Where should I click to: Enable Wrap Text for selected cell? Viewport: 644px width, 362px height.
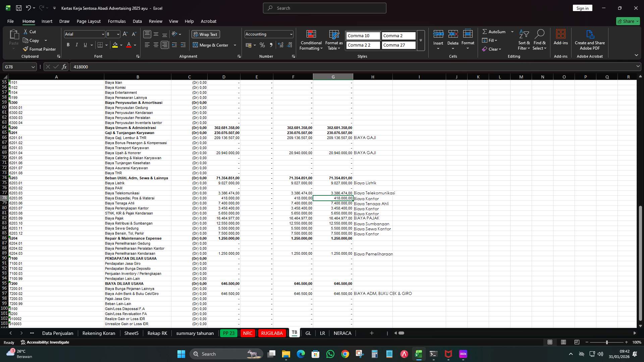pyautogui.click(x=206, y=34)
